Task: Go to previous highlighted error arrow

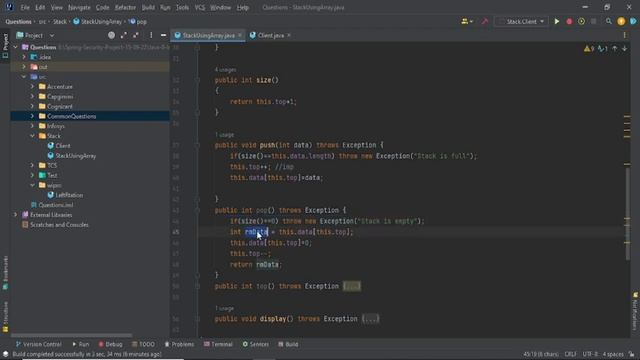Action: 615,49
